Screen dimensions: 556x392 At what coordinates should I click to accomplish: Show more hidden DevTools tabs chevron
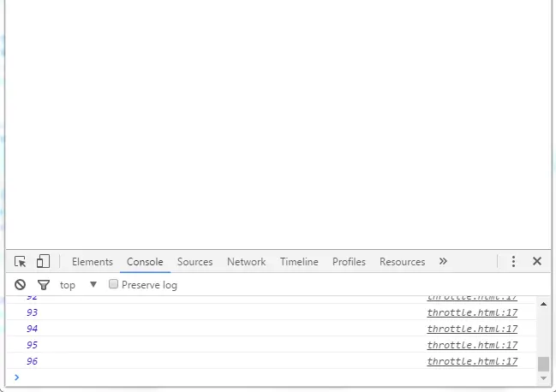(x=443, y=261)
